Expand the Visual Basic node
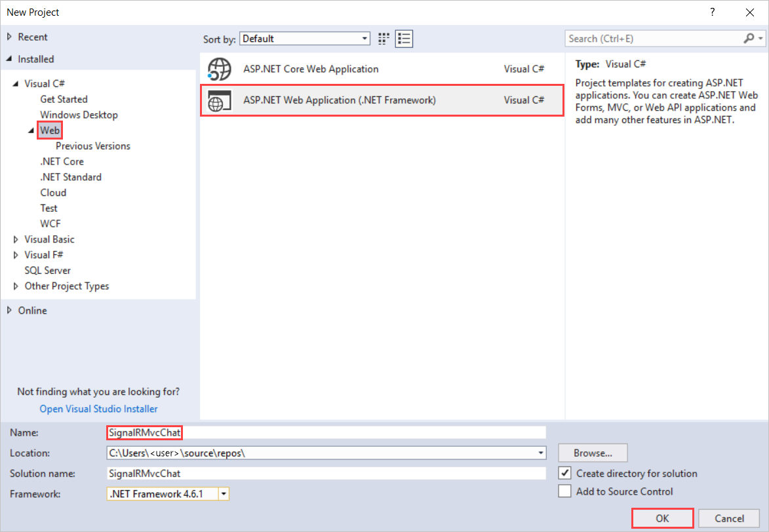Image resolution: width=769 pixels, height=532 pixels. [x=16, y=239]
